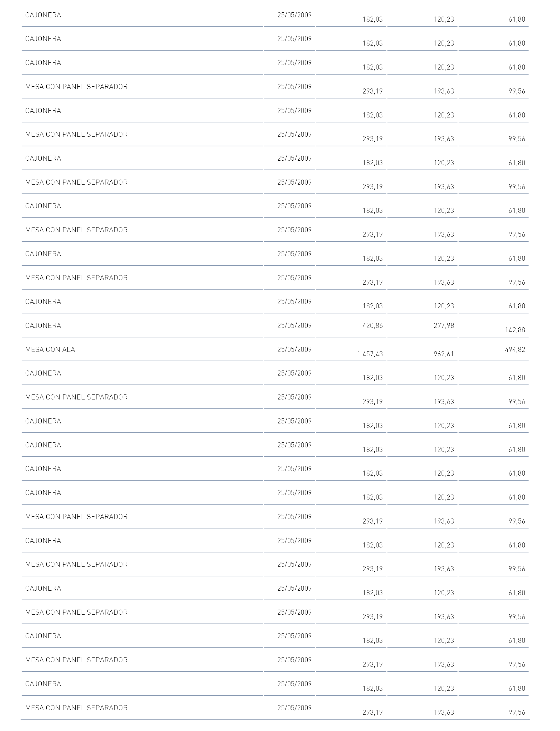Click the amount 962,61
Image resolution: width=560 pixels, height=731 pixels.
tap(444, 354)
